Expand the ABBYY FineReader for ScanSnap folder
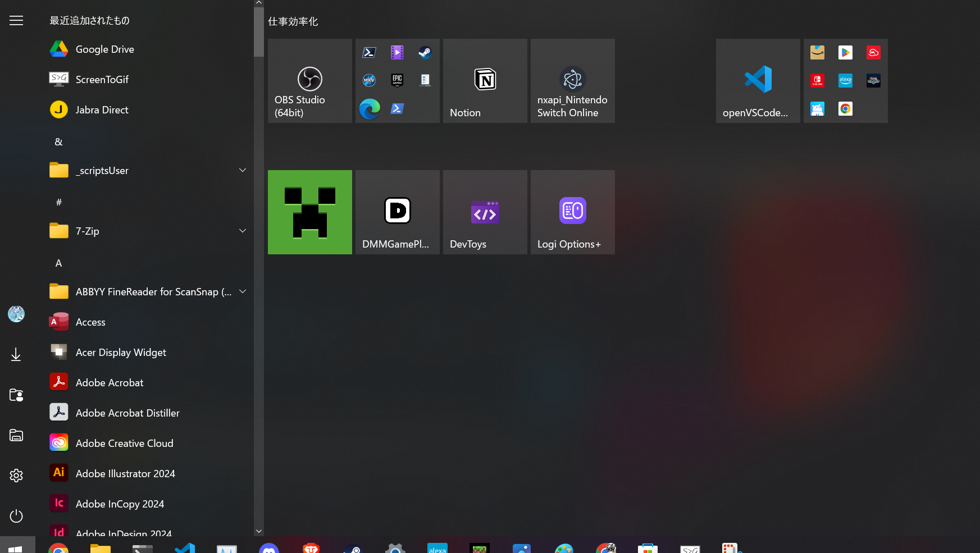 (x=243, y=291)
